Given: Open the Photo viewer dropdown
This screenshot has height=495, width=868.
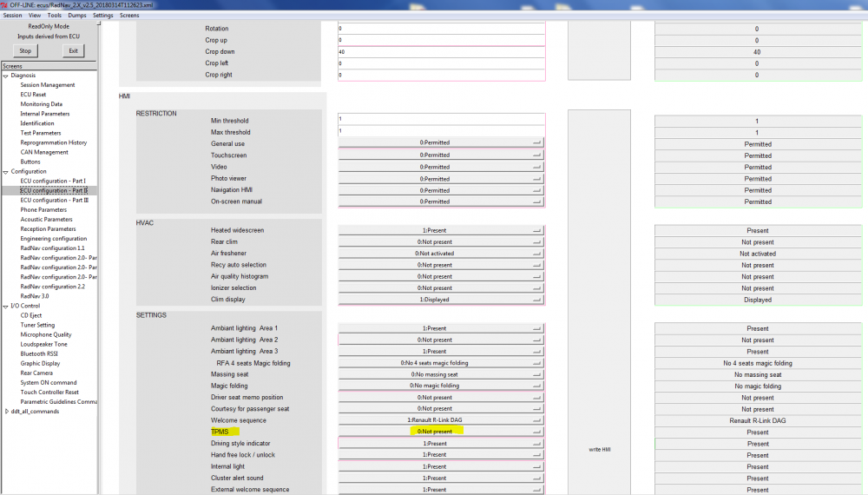Looking at the screenshot, I should click(x=441, y=179).
